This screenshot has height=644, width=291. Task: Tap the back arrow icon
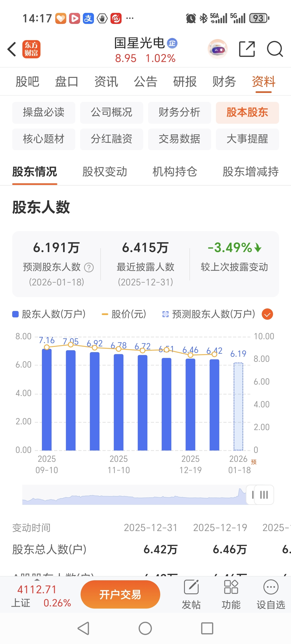(12, 49)
